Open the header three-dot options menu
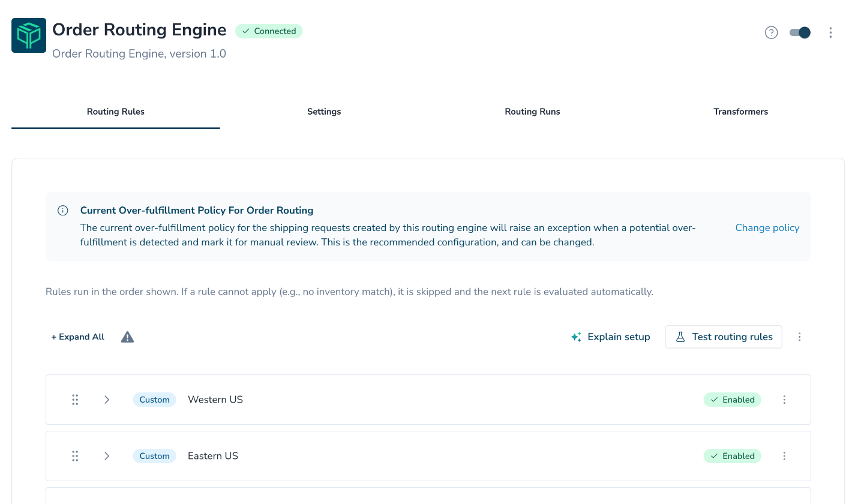 [830, 32]
